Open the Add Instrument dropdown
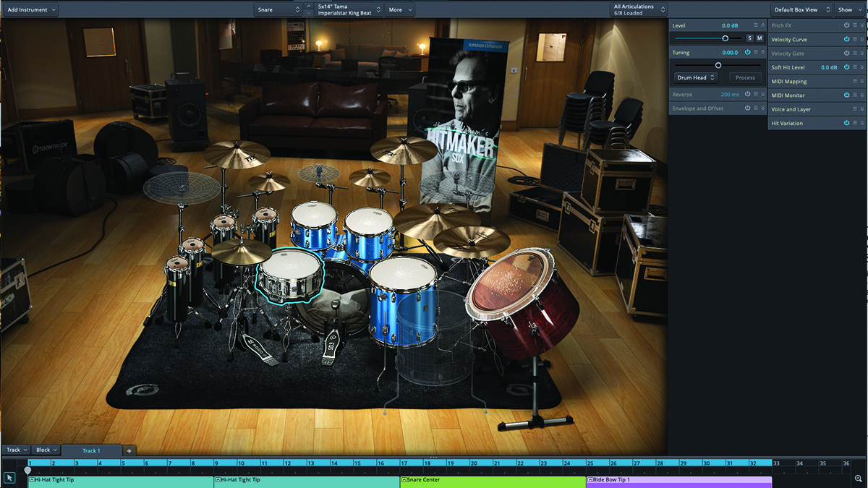This screenshot has width=868, height=488. pyautogui.click(x=31, y=9)
